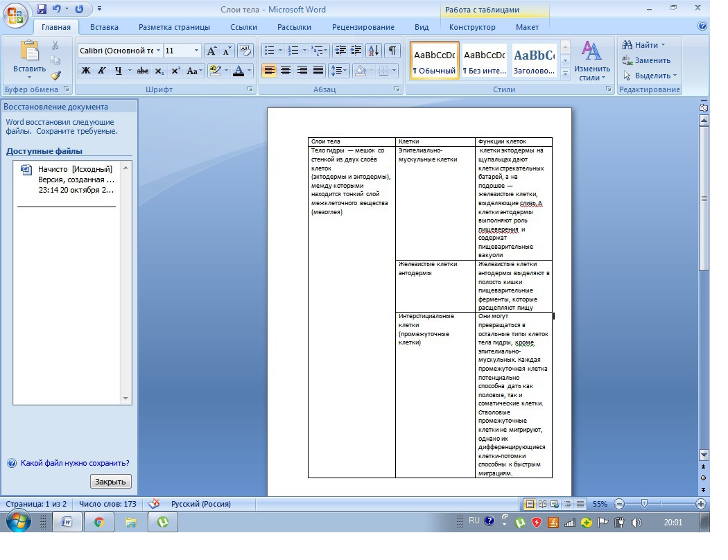Apply superscript formatting
The height and width of the screenshot is (560, 728).
(175, 71)
